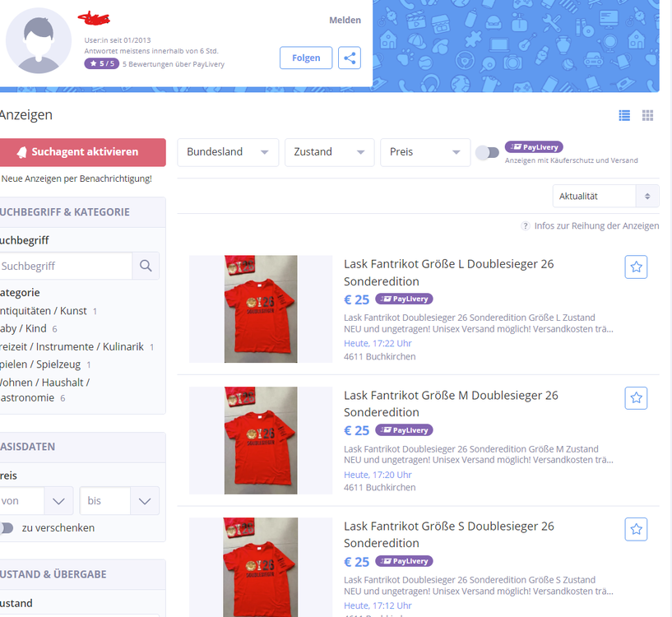Focus the Suchbegriff search field

(66, 266)
